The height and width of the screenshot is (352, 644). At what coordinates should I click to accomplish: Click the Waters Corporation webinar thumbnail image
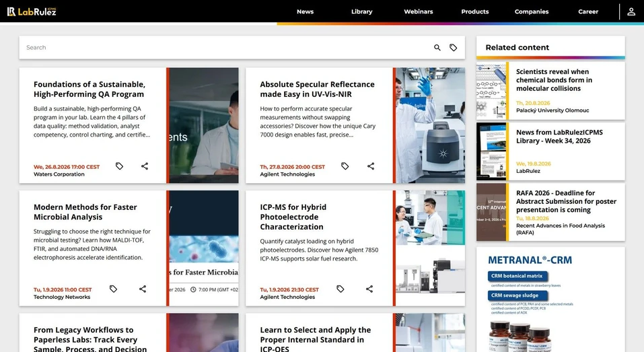point(204,125)
